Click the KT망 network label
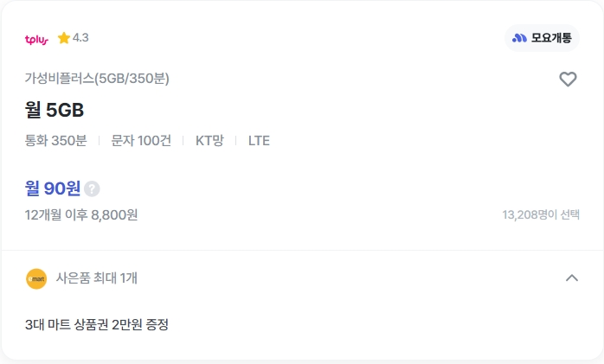Screen dimensions: 604x364 click(x=209, y=140)
